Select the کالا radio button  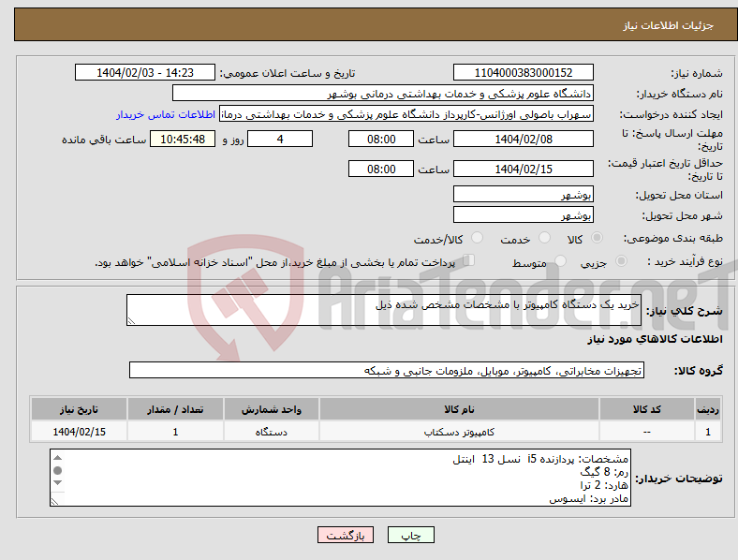(x=597, y=238)
